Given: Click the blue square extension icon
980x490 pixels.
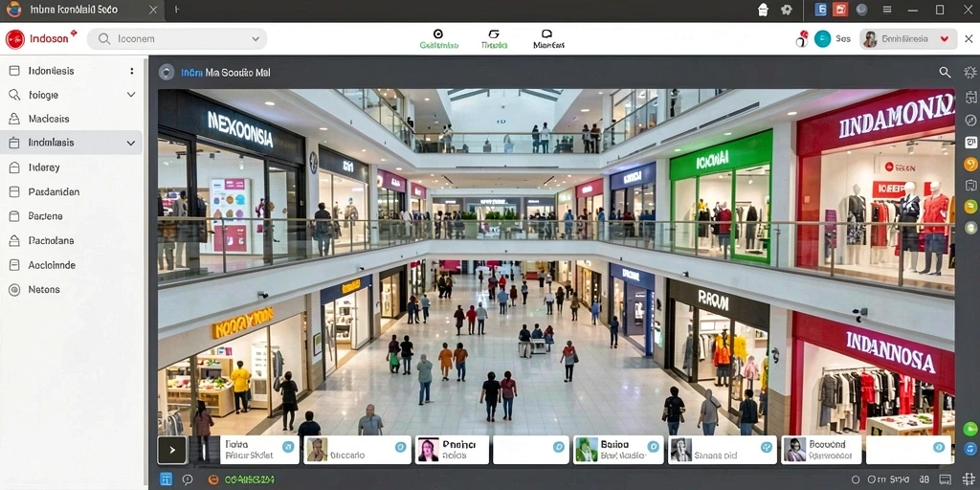Looking at the screenshot, I should 821,10.
